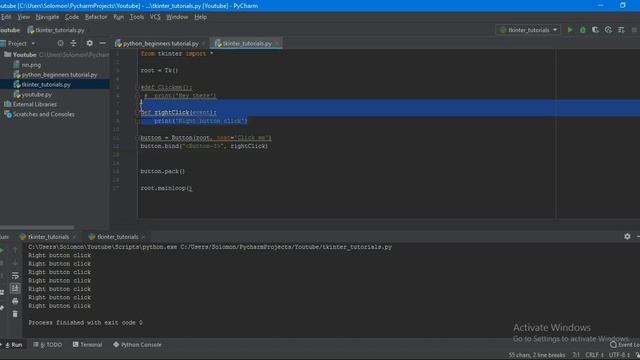640x360 pixels.
Task: Clear all Run console output
Action: (x=15, y=314)
